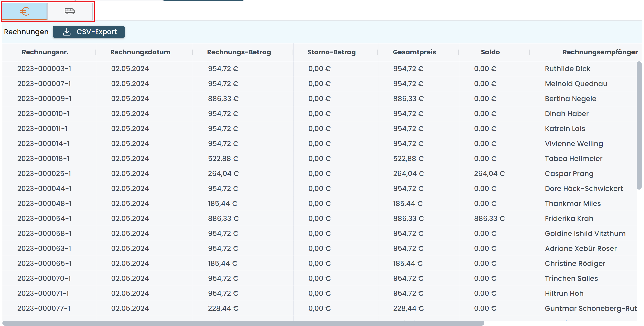Click the Rechnungs-Betrag column header
Viewport: 644px width, 326px height.
(239, 52)
